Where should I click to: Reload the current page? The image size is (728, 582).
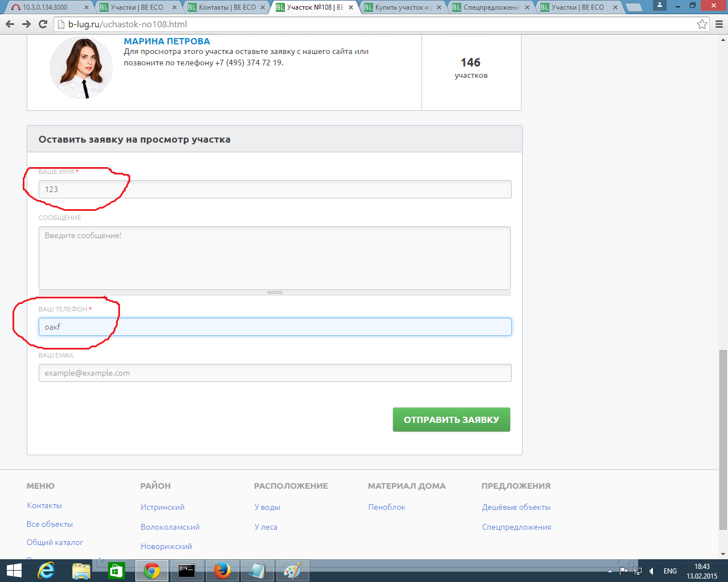click(43, 24)
